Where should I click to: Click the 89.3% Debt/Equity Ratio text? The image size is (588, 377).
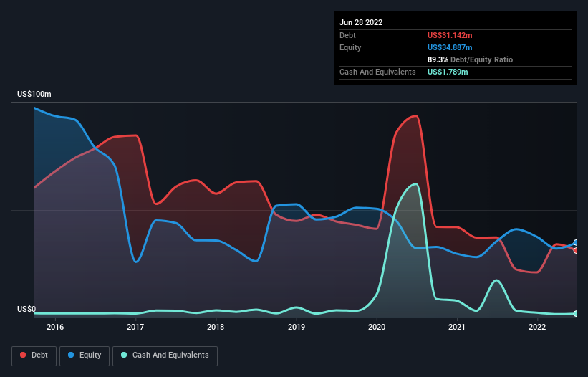[470, 59]
